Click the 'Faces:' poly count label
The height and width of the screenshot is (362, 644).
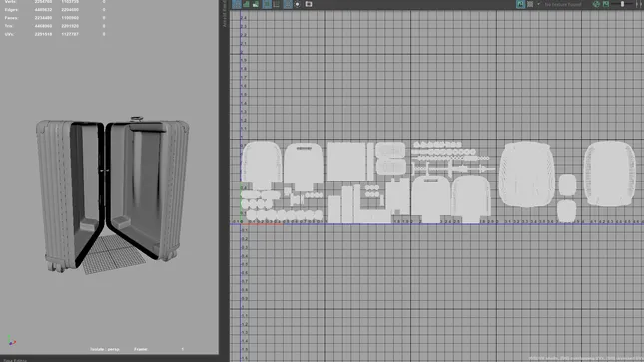11,18
